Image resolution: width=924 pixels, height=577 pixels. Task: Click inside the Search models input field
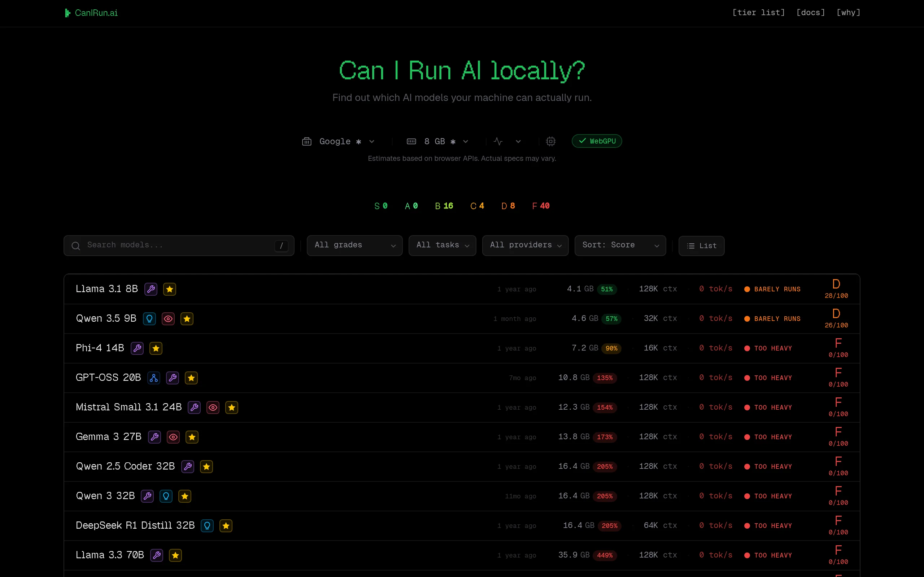point(172,245)
